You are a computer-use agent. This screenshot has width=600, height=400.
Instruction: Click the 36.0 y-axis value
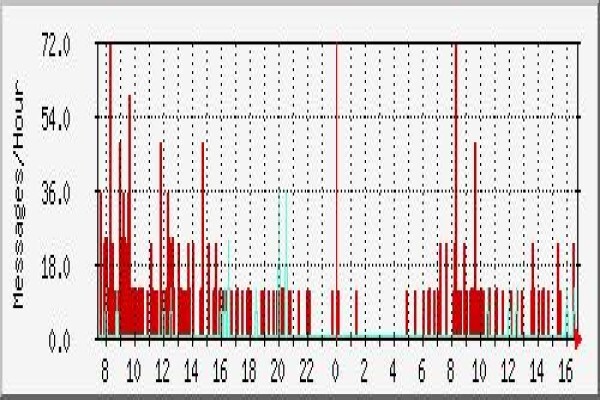[56, 194]
